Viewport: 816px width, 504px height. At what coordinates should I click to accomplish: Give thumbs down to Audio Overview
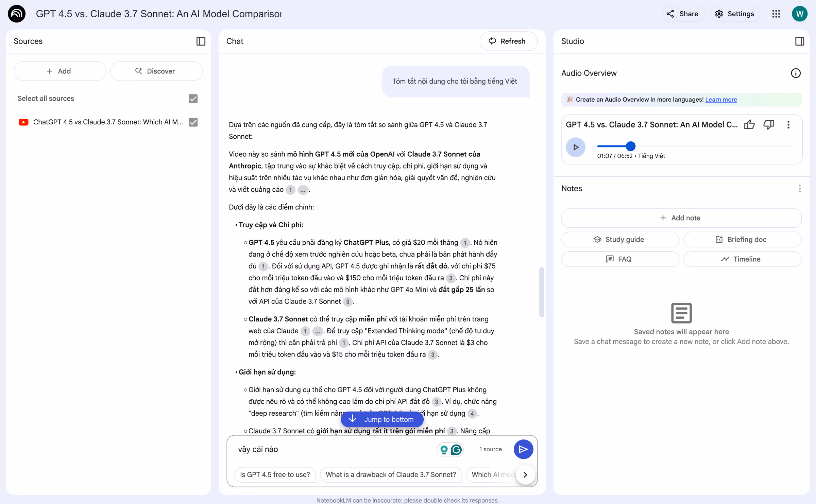(768, 125)
